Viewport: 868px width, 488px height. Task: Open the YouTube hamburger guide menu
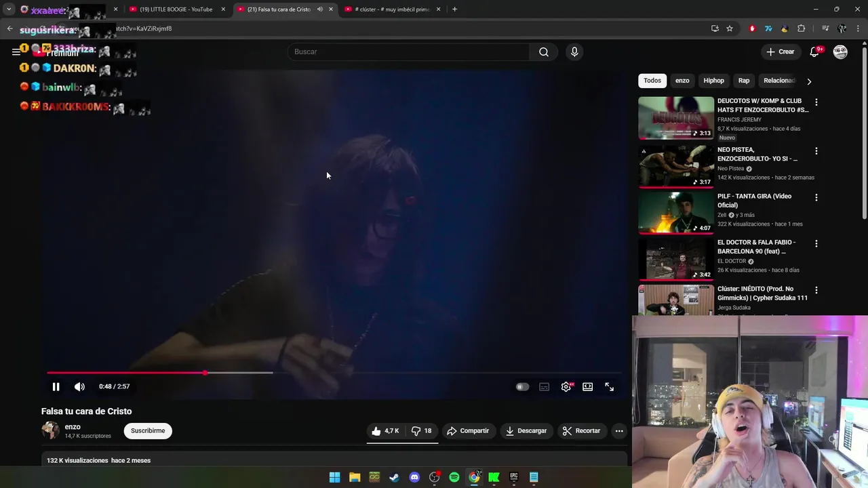[16, 52]
